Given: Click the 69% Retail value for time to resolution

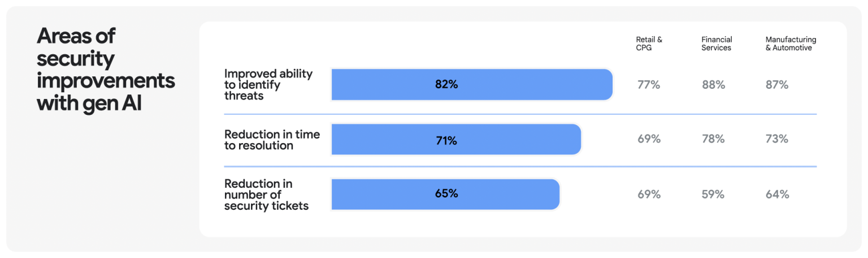Looking at the screenshot, I should pyautogui.click(x=649, y=139).
